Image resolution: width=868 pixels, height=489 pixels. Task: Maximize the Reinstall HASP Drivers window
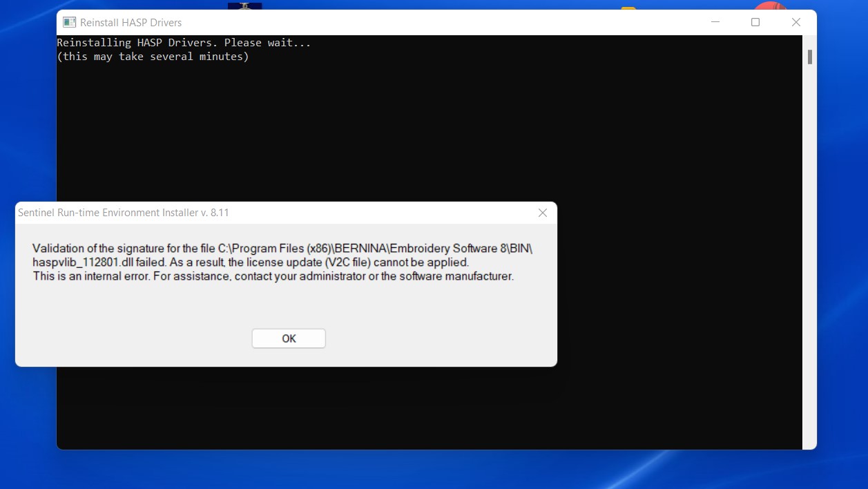(755, 22)
